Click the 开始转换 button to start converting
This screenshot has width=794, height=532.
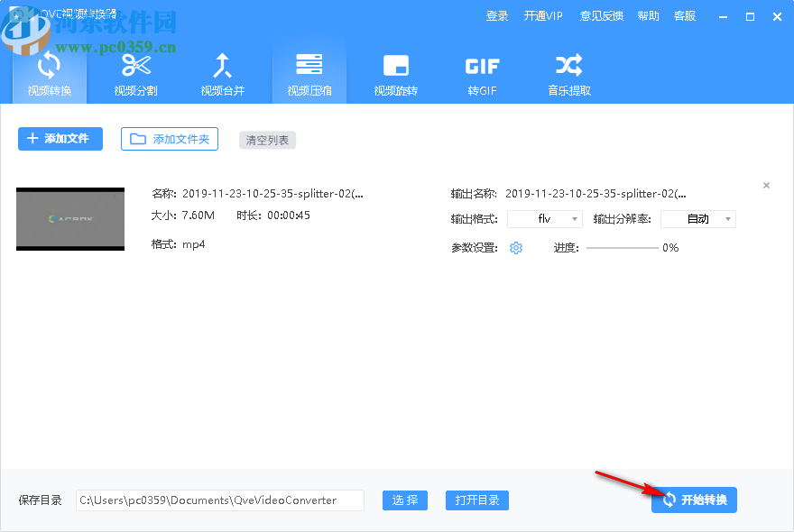click(x=694, y=500)
